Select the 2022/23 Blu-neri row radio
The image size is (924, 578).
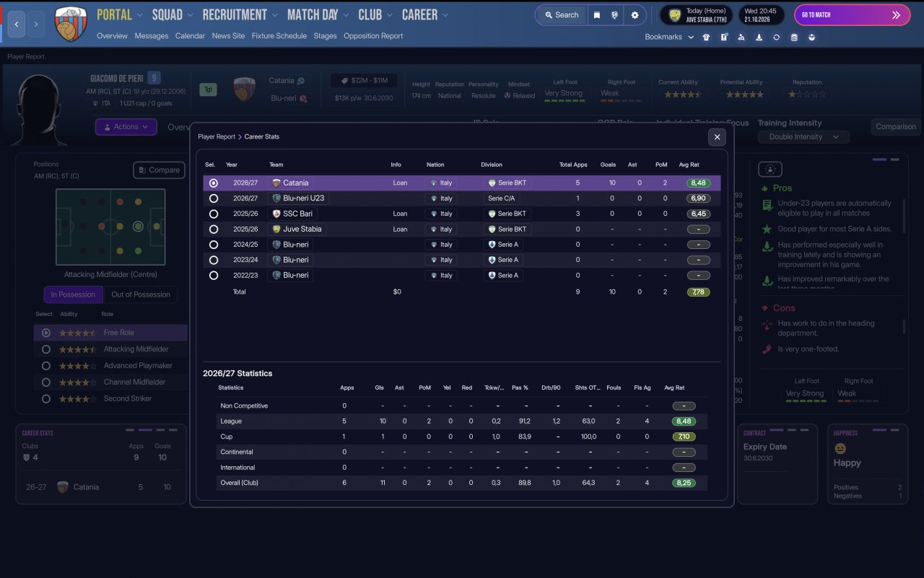pos(213,275)
